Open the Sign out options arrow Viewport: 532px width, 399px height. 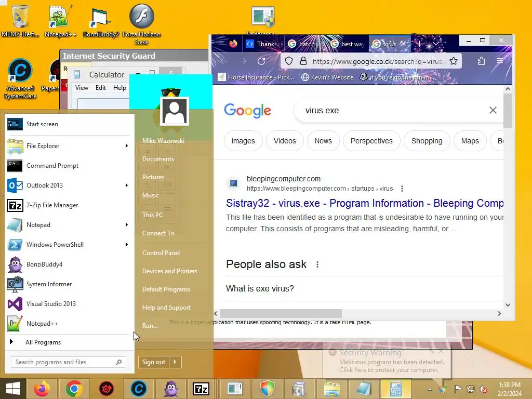coord(175,362)
